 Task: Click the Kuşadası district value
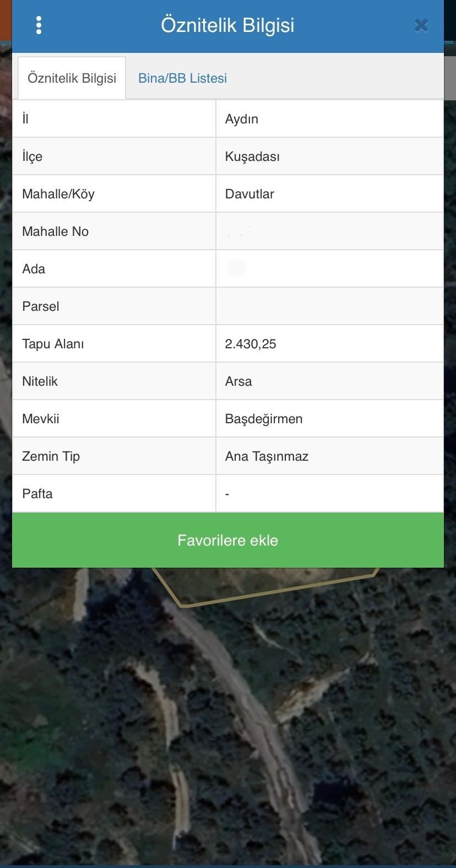[x=252, y=157]
